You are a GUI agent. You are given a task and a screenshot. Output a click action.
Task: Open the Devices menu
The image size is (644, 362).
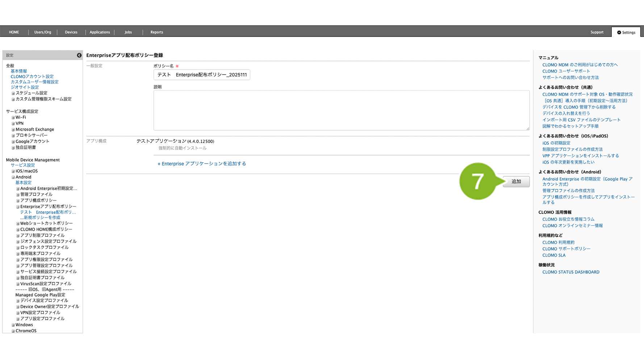click(71, 32)
